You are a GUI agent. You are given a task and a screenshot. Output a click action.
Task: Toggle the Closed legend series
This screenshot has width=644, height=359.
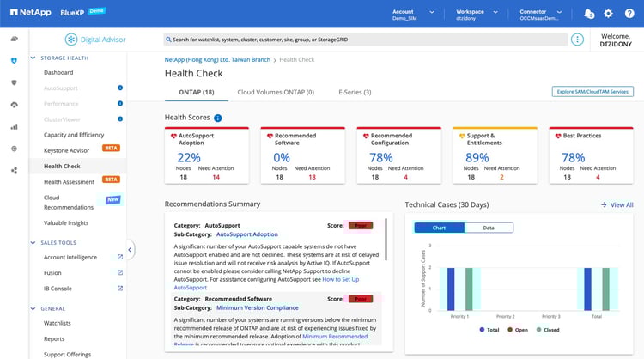coord(548,330)
